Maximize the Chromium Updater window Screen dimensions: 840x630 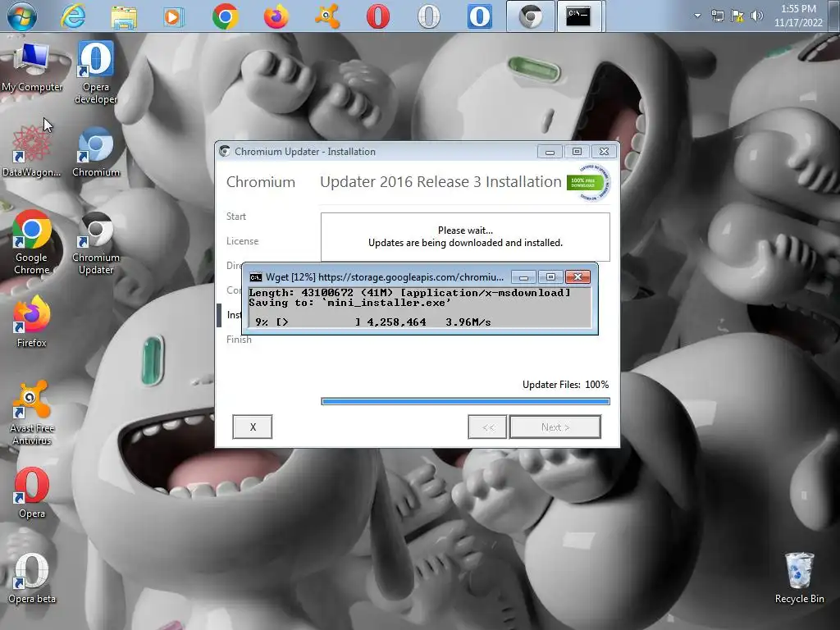tap(577, 152)
